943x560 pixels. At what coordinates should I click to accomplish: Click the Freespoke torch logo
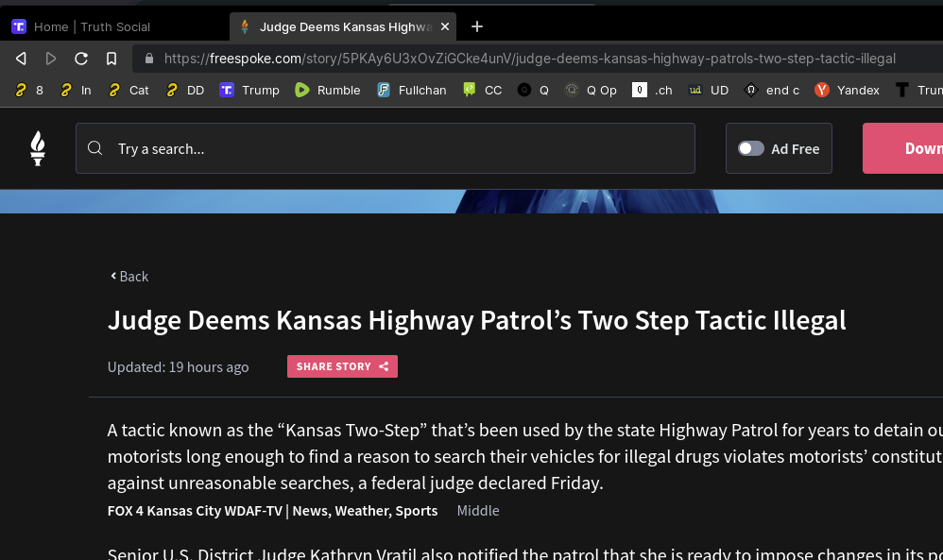pos(38,148)
